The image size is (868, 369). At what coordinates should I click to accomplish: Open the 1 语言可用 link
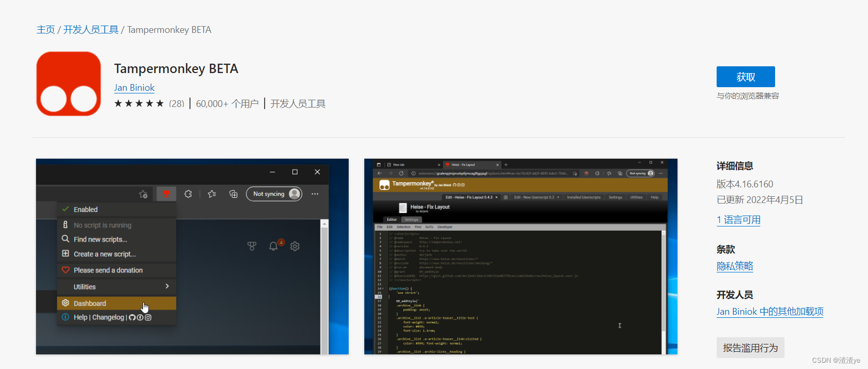click(739, 220)
